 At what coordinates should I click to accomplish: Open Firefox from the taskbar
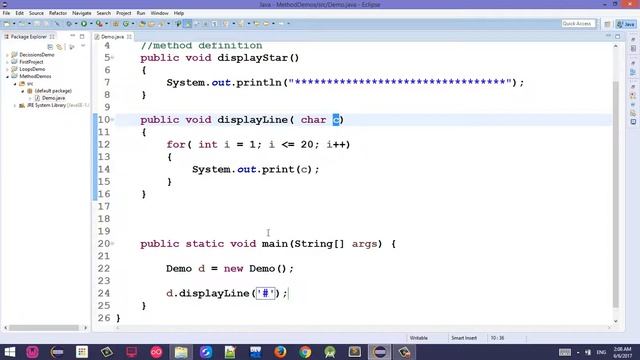[280, 352]
